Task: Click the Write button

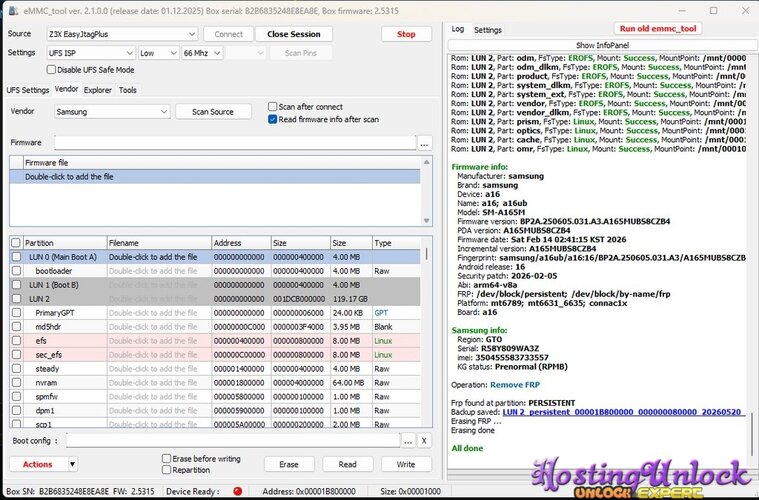Action: pyautogui.click(x=406, y=464)
